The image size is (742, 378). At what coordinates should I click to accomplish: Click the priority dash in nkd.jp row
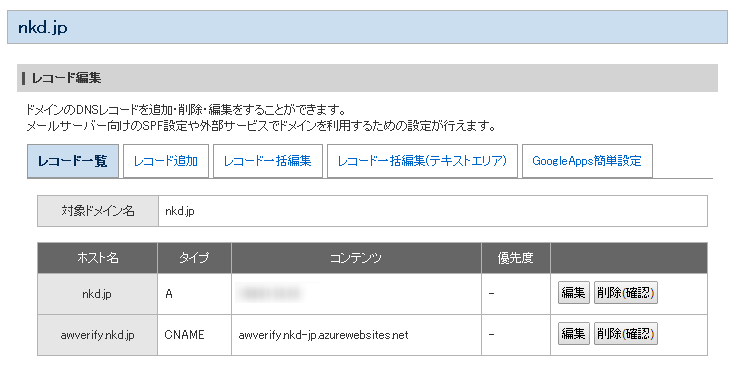click(x=491, y=294)
